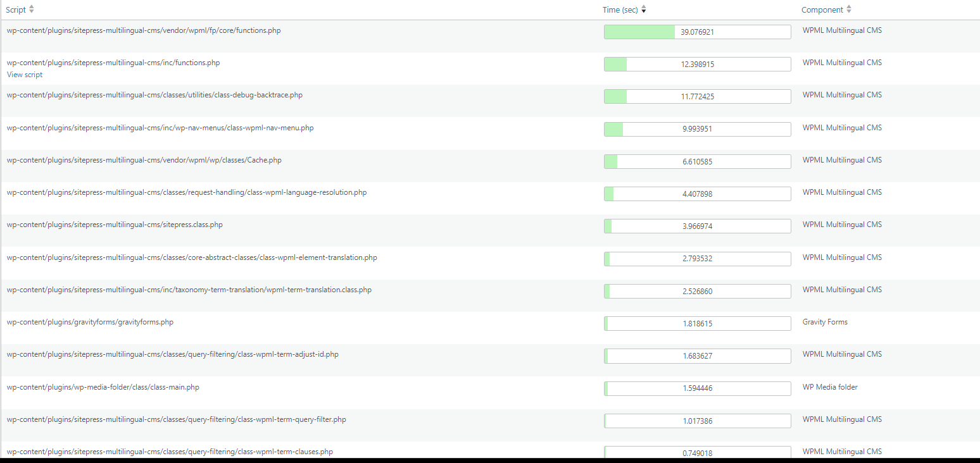Click the 1.017386 time bar
Image resolution: width=980 pixels, height=463 pixels.
click(698, 421)
